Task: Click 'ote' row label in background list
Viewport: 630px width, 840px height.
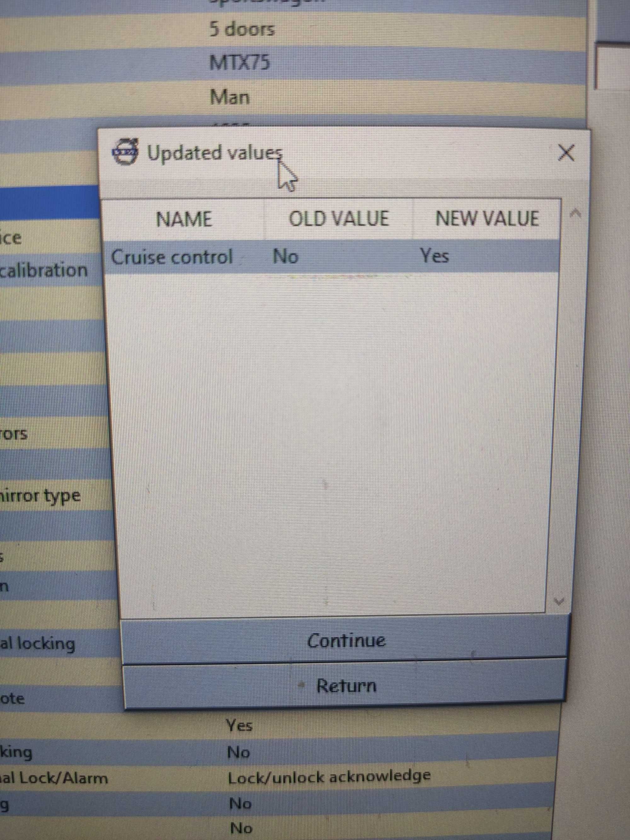Action: tap(13, 699)
